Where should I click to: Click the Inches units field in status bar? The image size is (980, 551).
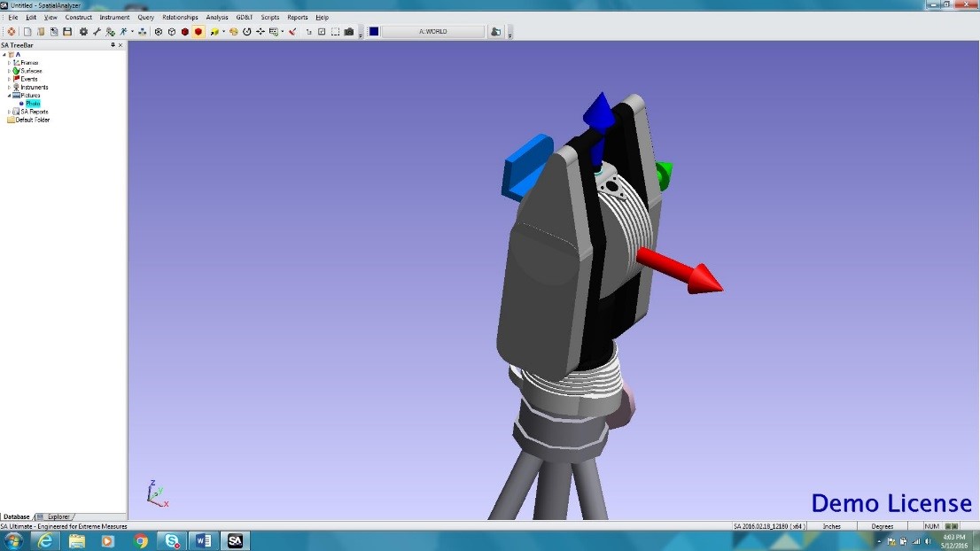click(831, 525)
